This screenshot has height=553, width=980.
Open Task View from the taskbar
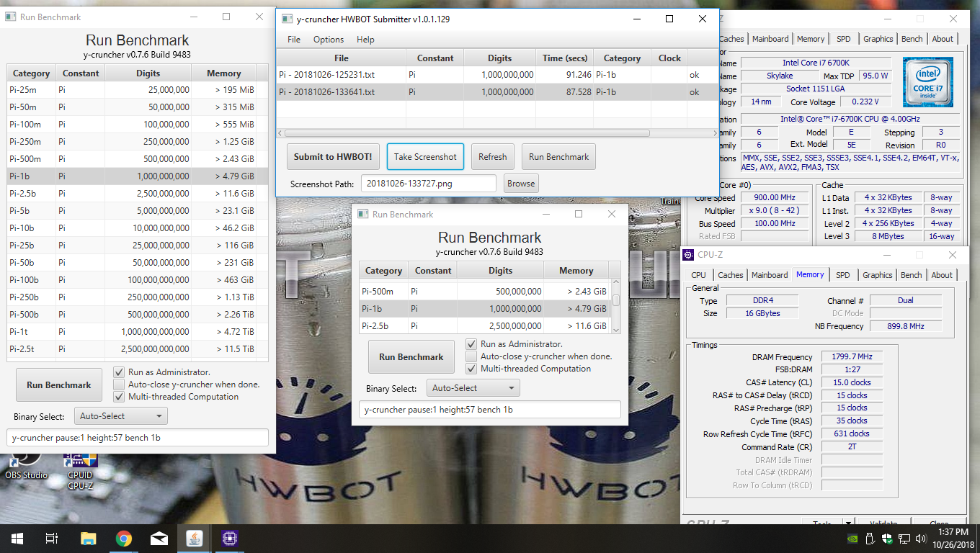51,538
